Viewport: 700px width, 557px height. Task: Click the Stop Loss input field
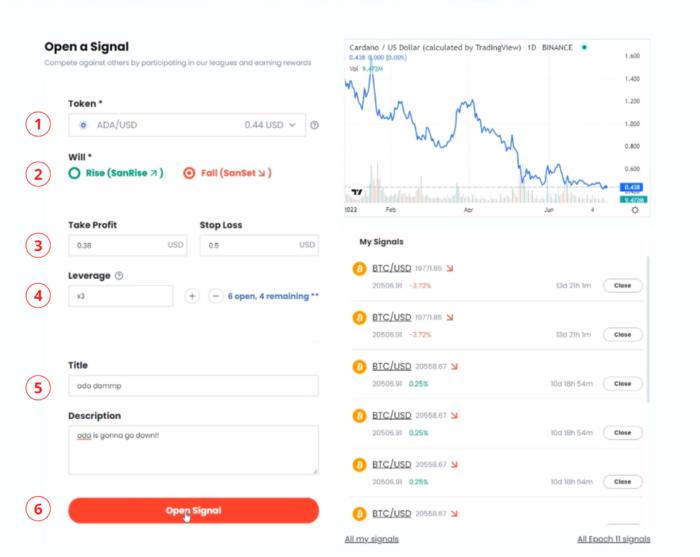pos(250,245)
